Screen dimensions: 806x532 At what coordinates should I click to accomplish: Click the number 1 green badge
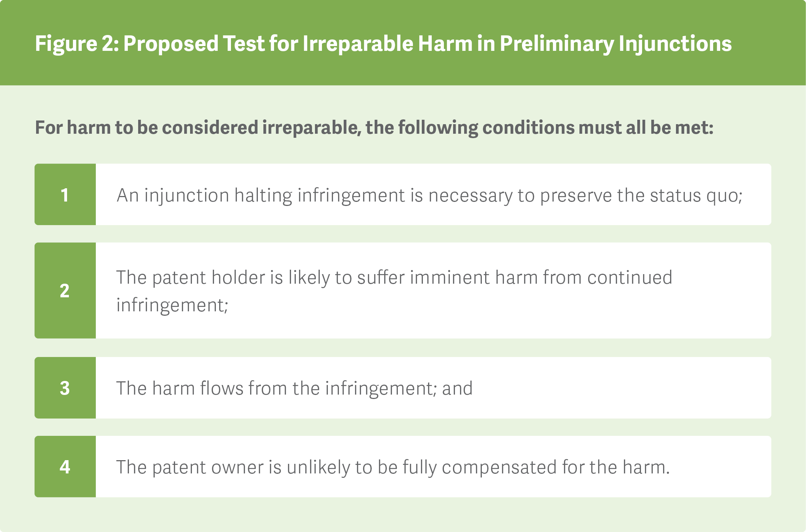tap(65, 195)
